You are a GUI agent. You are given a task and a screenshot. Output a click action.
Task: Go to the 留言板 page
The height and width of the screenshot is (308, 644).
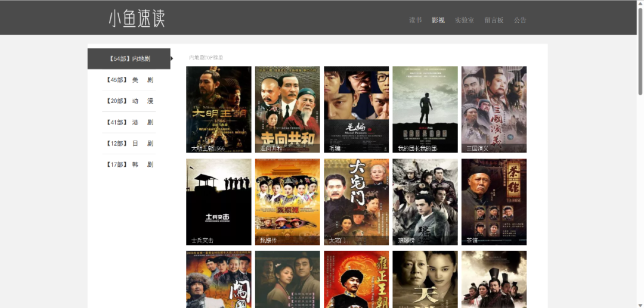(x=494, y=20)
